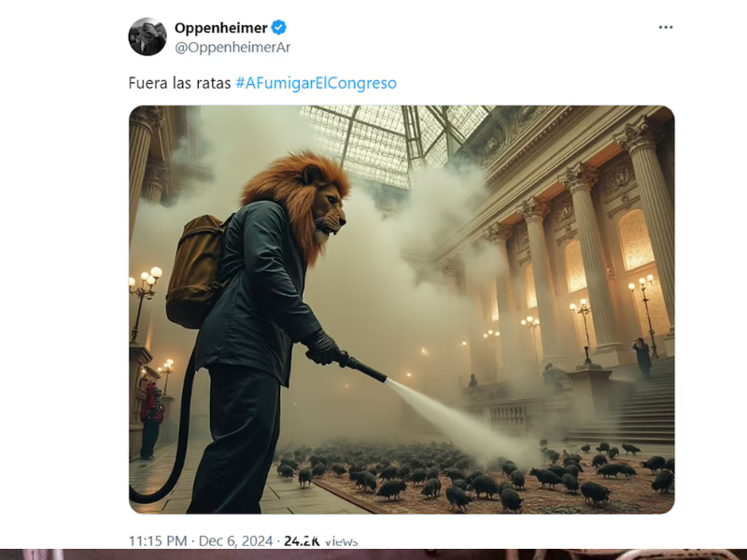Click the spray nozzle in the gloved hand
747x560 pixels.
[x=362, y=368]
